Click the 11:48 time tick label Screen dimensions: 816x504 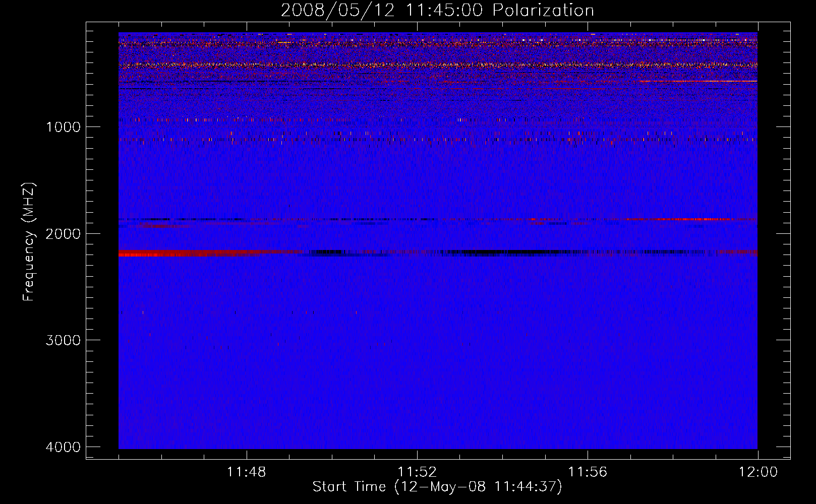point(246,472)
